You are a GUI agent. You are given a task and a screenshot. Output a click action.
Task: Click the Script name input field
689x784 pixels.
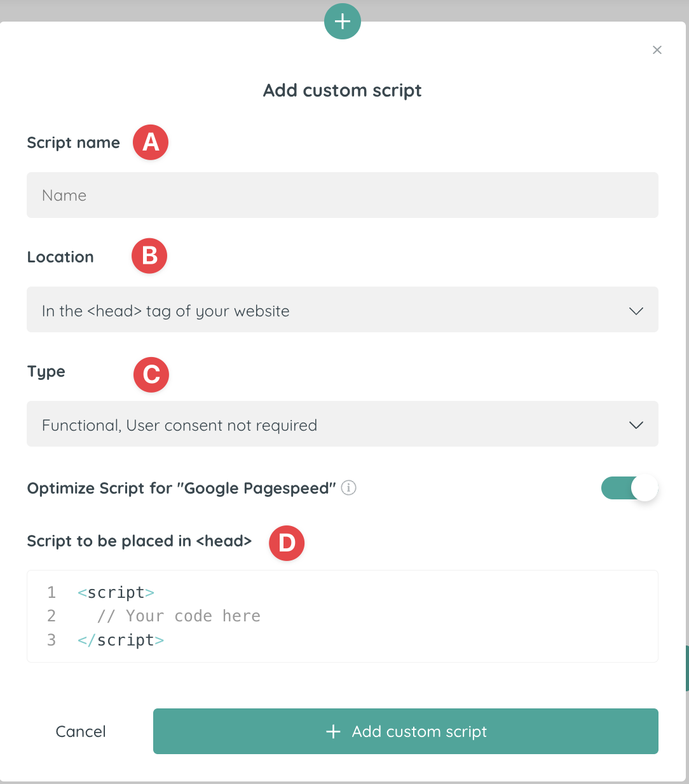click(x=342, y=195)
